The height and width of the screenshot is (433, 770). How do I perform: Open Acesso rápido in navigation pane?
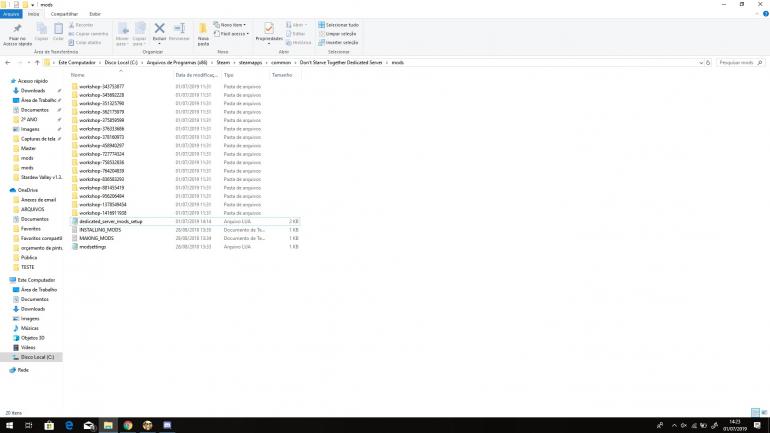[x=32, y=81]
